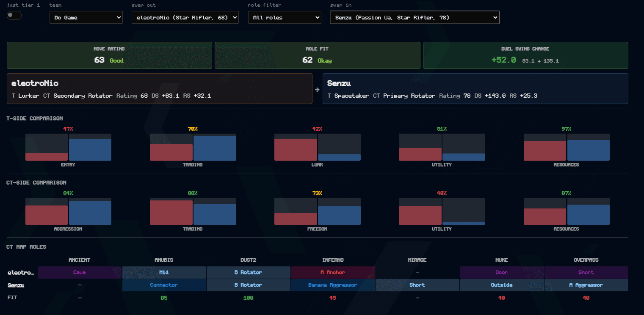Click the A Anchor cell under Inferno

click(333, 272)
